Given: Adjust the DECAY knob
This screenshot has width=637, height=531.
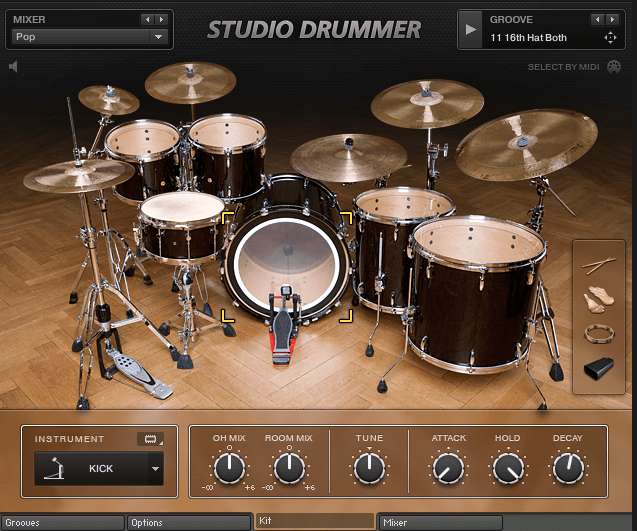Looking at the screenshot, I should pos(568,468).
